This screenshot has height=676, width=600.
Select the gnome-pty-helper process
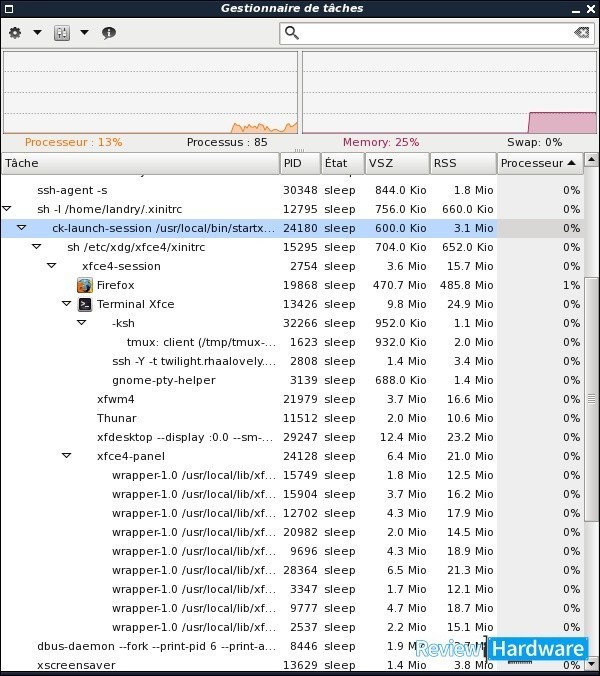[x=292, y=380]
